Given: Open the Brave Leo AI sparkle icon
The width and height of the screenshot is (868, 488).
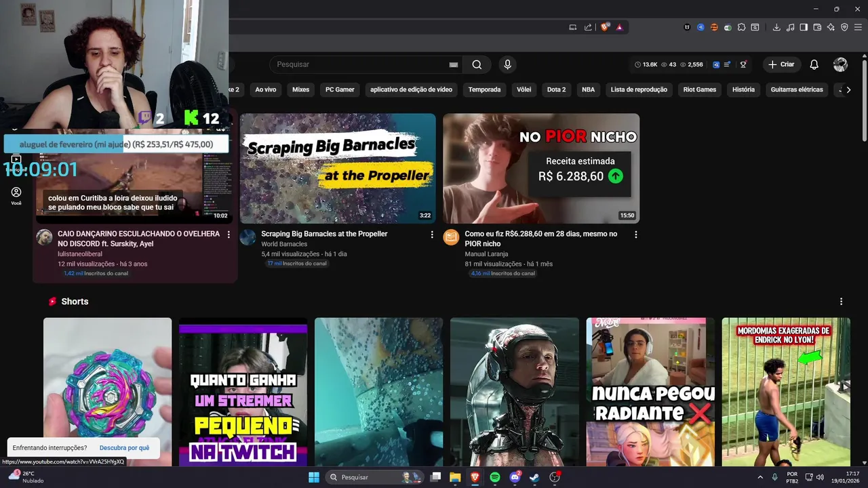Looking at the screenshot, I should [831, 27].
